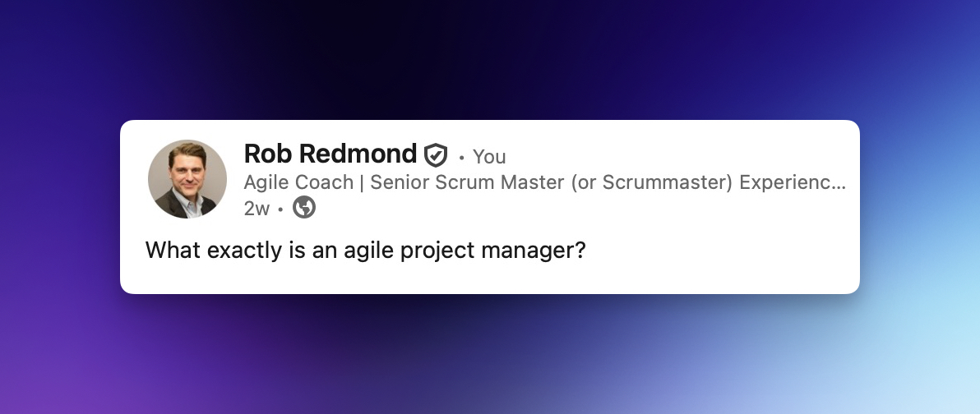Click the first name "Rob" in the header
Viewport: 980px width, 414px height.
coord(268,154)
